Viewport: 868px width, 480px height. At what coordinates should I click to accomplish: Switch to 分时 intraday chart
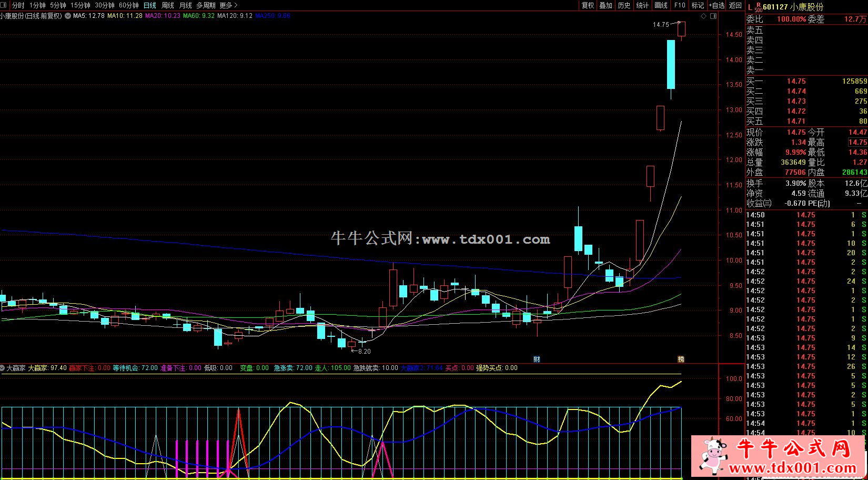18,5
